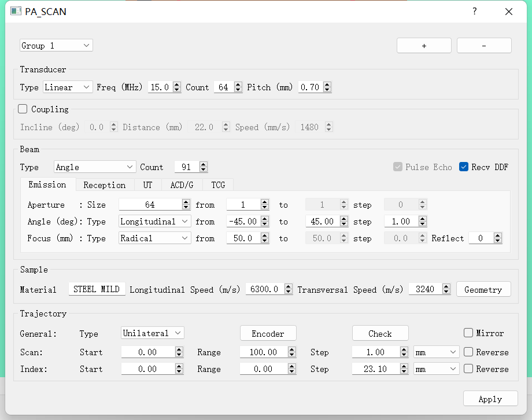Click the question mark help icon
Viewport: 532px width, 420px height.
click(475, 12)
